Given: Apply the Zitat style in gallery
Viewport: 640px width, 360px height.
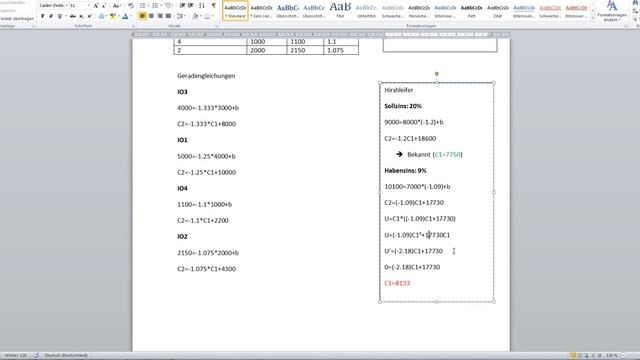Looking at the screenshot, I should point(498,10).
